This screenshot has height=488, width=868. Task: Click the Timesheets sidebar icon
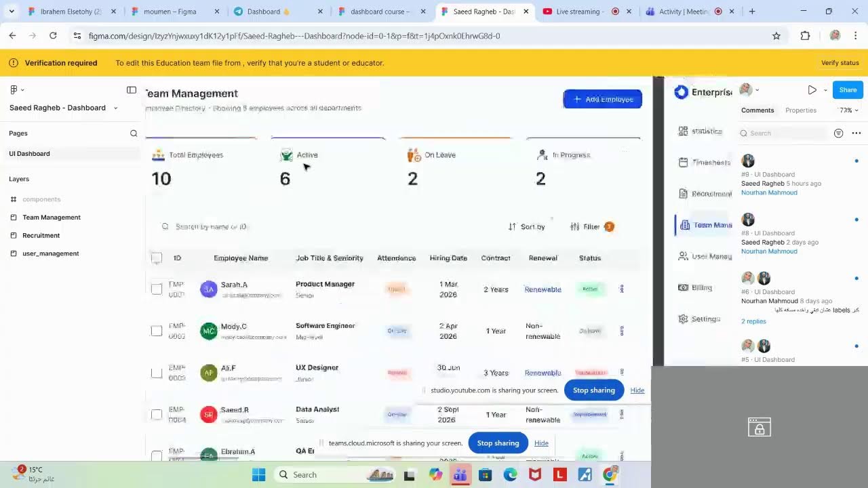(683, 162)
